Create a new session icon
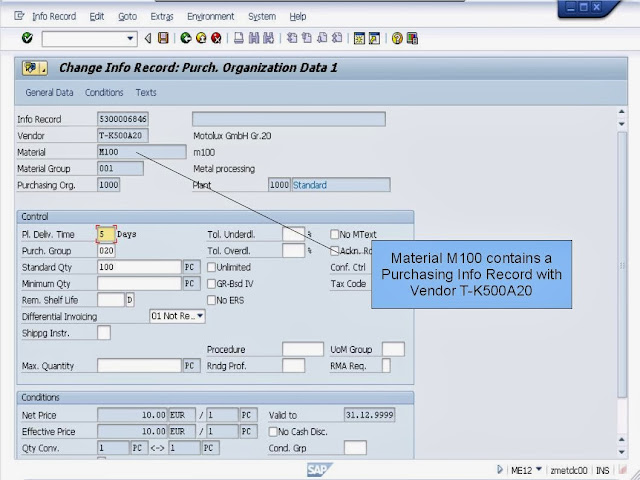640x480 pixels. 359,38
